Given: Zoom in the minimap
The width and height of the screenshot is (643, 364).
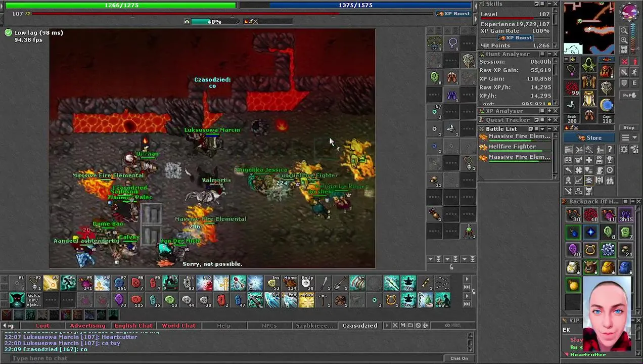Looking at the screenshot, I should (x=624, y=40).
